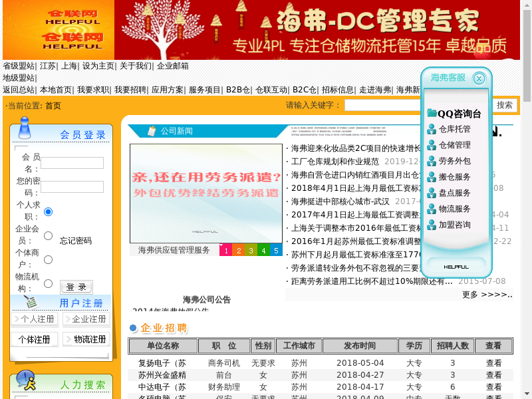Open 盘点服务 QQ chat icon

(x=431, y=193)
